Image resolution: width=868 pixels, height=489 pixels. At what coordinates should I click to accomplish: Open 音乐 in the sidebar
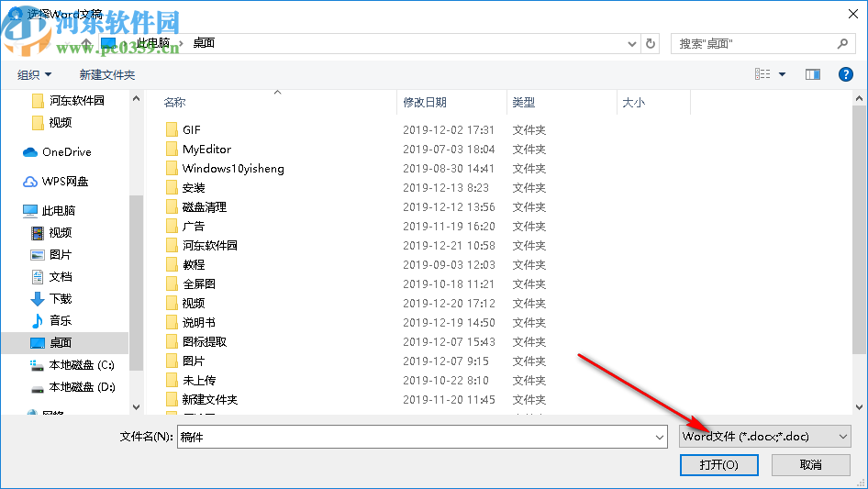tap(51, 320)
